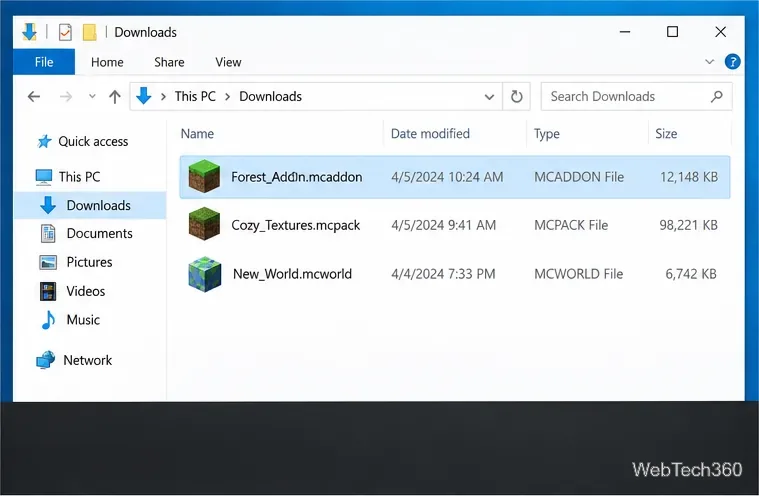Click the 6,742 KB size cell
Viewport: 759px width, 496px height.
691,274
